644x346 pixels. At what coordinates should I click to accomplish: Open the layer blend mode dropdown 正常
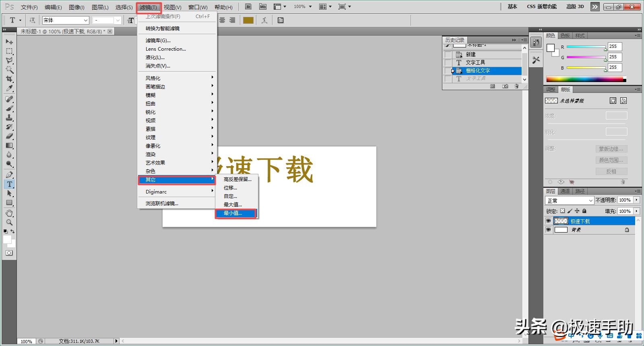tap(570, 200)
